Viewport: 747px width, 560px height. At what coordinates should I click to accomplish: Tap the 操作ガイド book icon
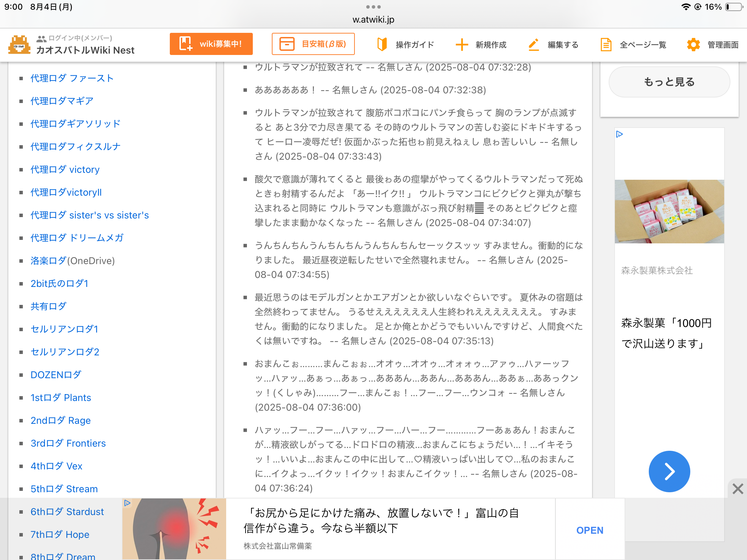click(382, 44)
